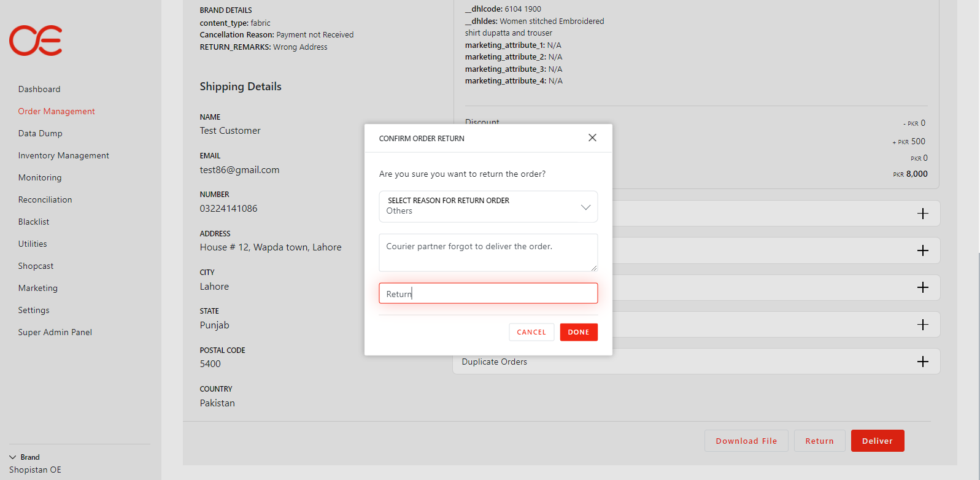Cancel the order return dialog

(x=531, y=332)
